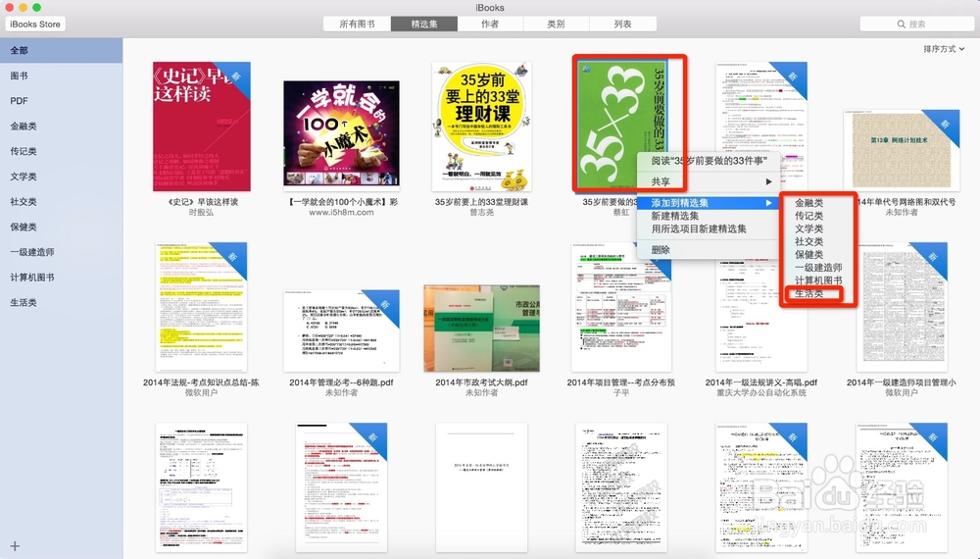Open the 共享 submenu
This screenshot has height=559, width=980.
point(709,181)
